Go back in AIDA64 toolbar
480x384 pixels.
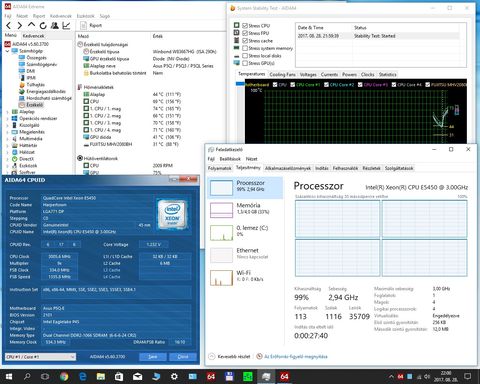point(9,25)
